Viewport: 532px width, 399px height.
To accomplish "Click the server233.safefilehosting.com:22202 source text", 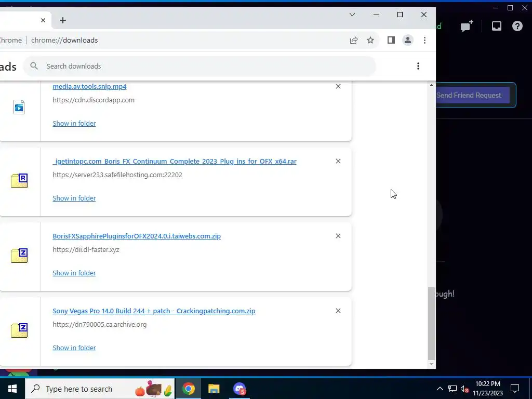I will click(x=117, y=175).
